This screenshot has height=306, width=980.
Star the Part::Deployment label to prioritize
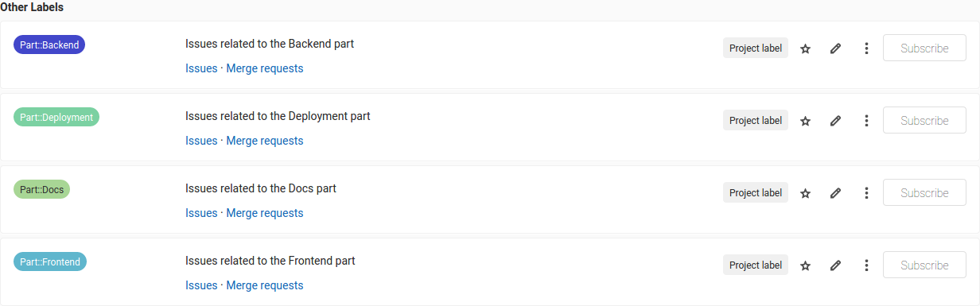[805, 121]
